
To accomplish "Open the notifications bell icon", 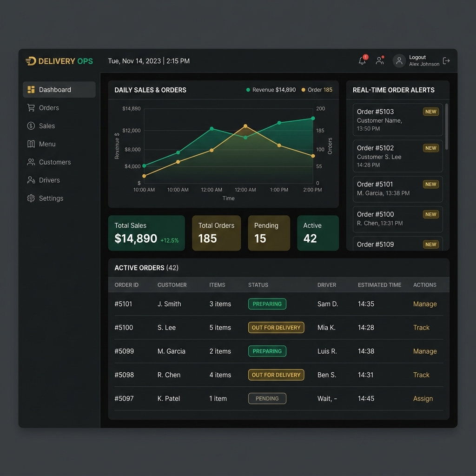I will [362, 61].
